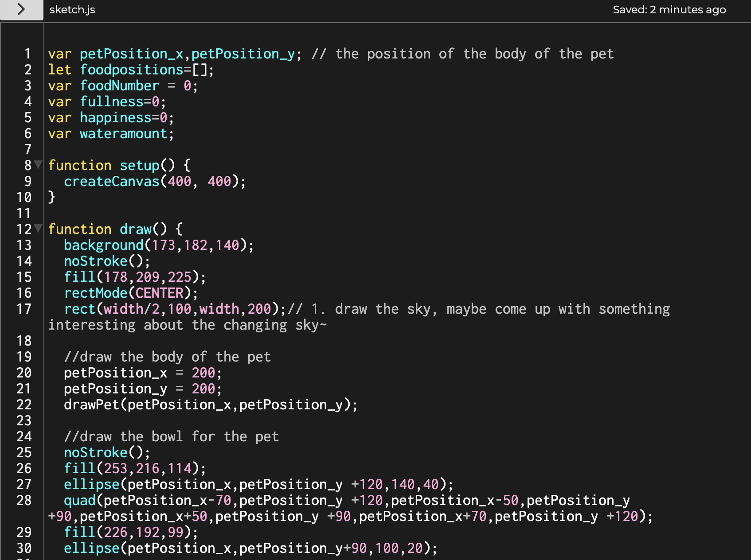Collapse the draw function fold arrow
Viewport: 751px width, 560px height.
click(39, 229)
